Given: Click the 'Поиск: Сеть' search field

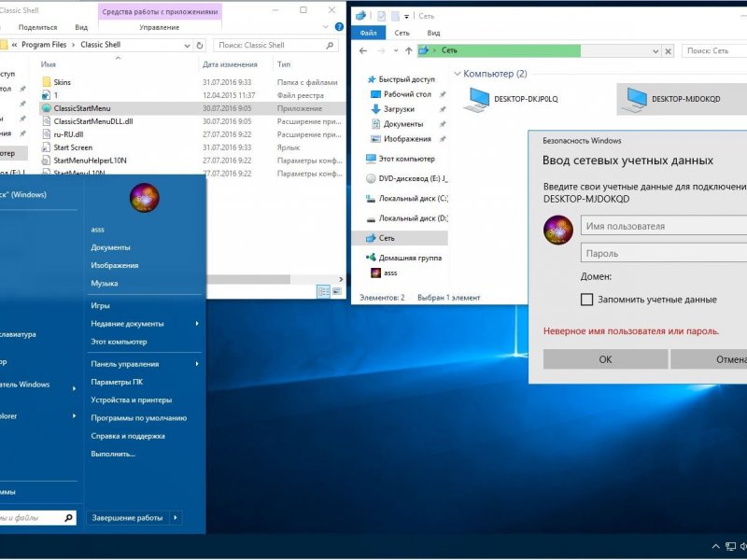Looking at the screenshot, I should click(714, 50).
